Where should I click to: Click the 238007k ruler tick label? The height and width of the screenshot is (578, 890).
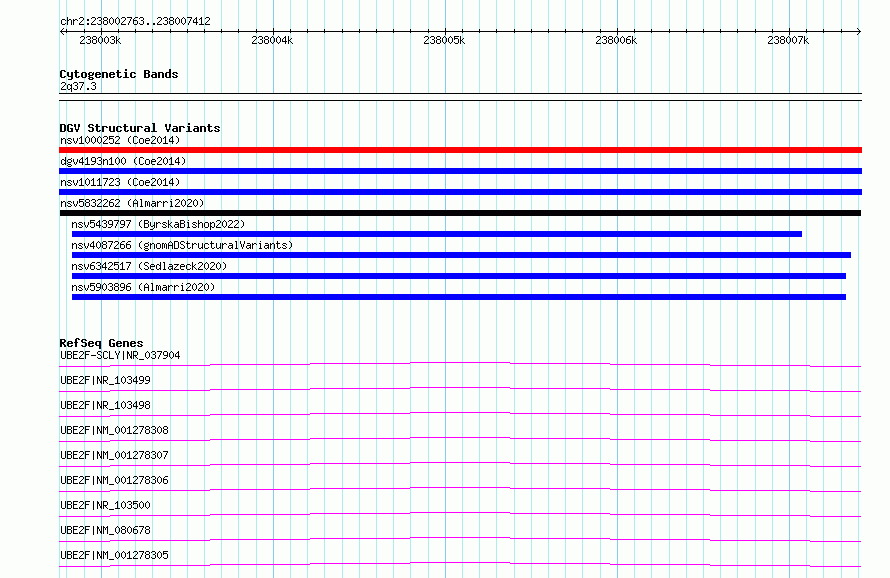pyautogui.click(x=788, y=40)
